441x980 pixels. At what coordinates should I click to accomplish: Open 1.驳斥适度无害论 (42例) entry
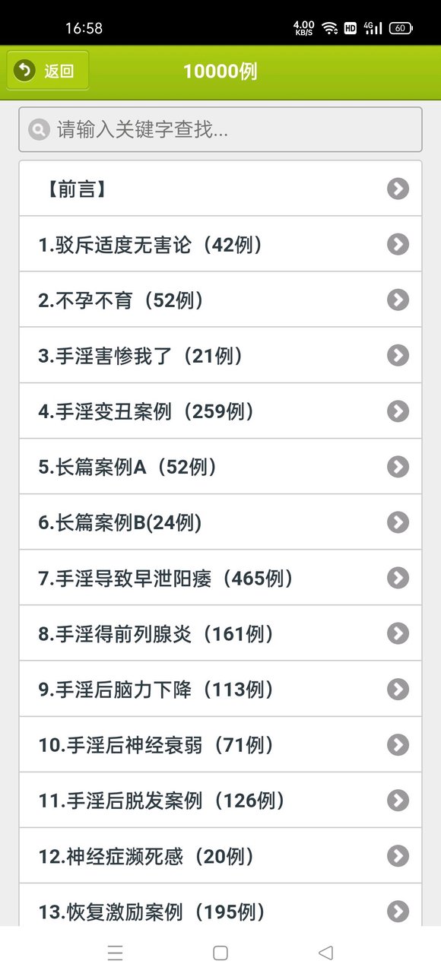[x=220, y=244]
